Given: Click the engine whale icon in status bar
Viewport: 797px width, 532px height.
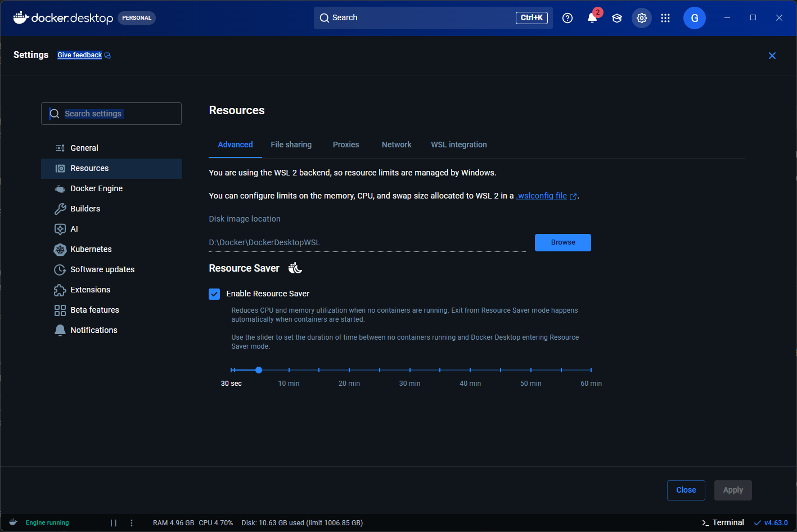Looking at the screenshot, I should (13, 522).
